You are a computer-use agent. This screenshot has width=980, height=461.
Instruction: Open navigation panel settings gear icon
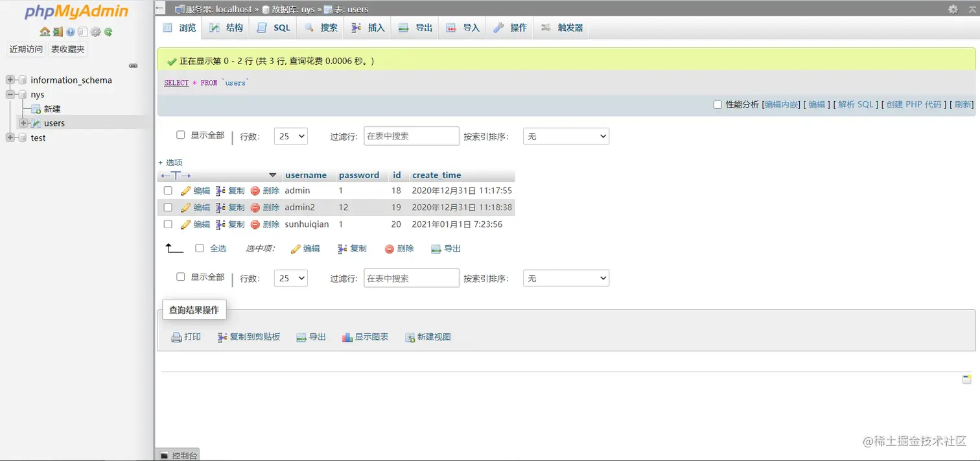click(x=95, y=32)
